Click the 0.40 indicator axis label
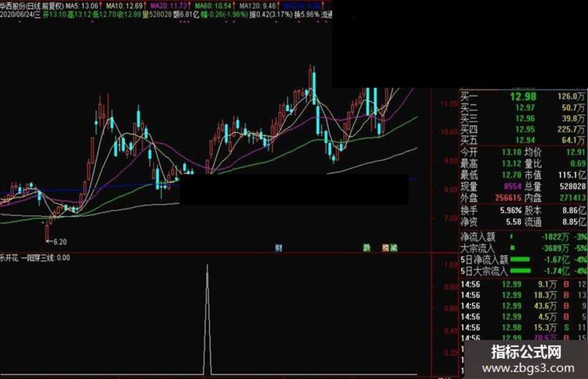The height and width of the screenshot is (379, 588). (x=451, y=331)
